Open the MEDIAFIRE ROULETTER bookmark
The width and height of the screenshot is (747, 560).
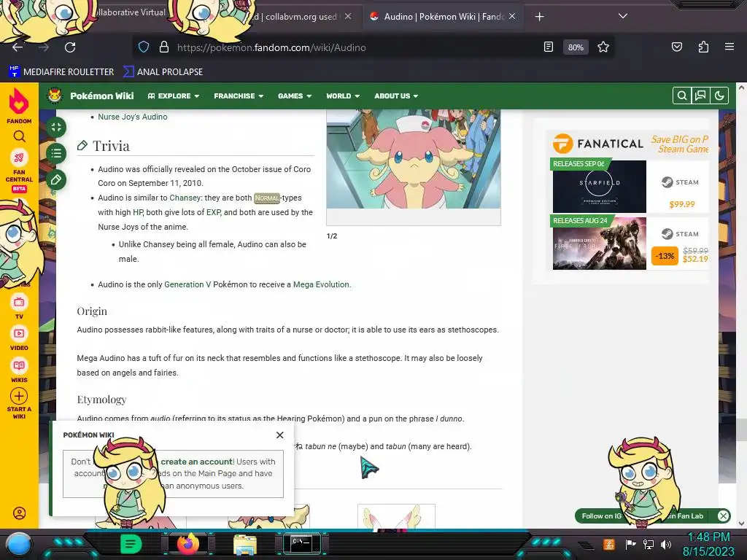[x=61, y=72]
